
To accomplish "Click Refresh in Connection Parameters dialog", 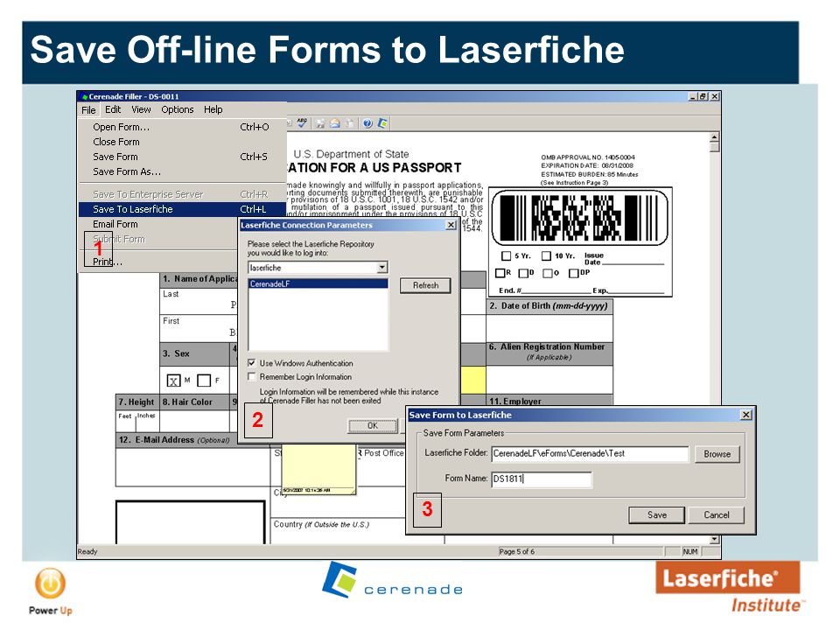I will coord(425,285).
